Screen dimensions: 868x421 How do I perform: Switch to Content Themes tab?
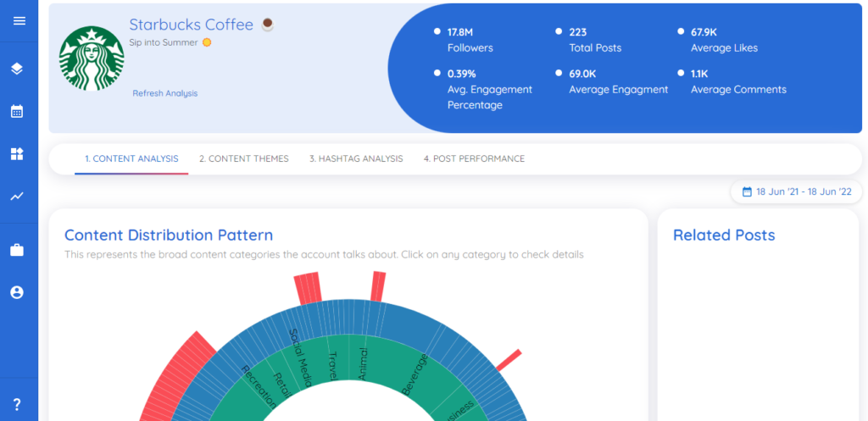click(x=244, y=158)
